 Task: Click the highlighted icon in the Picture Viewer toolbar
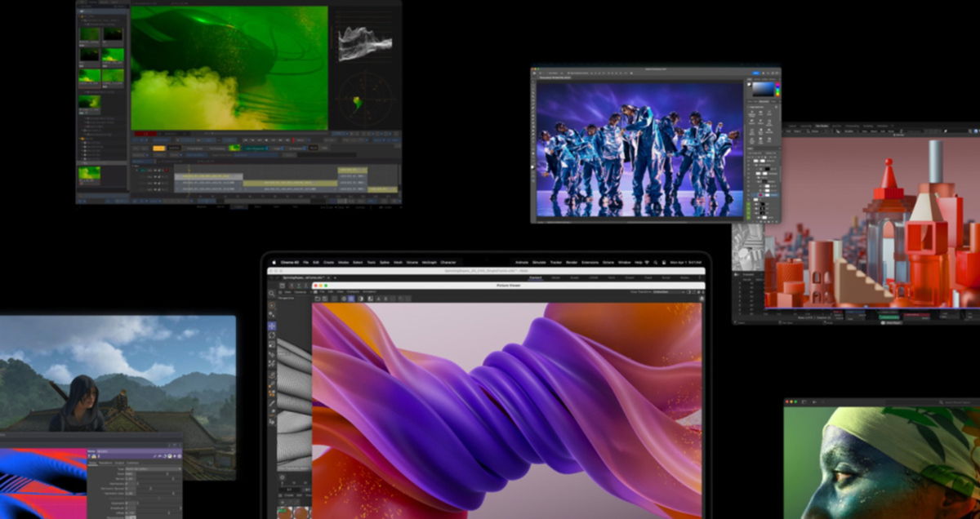[351, 299]
